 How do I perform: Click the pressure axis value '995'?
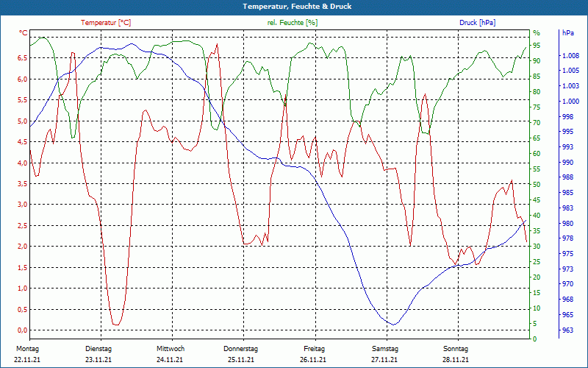(567, 132)
